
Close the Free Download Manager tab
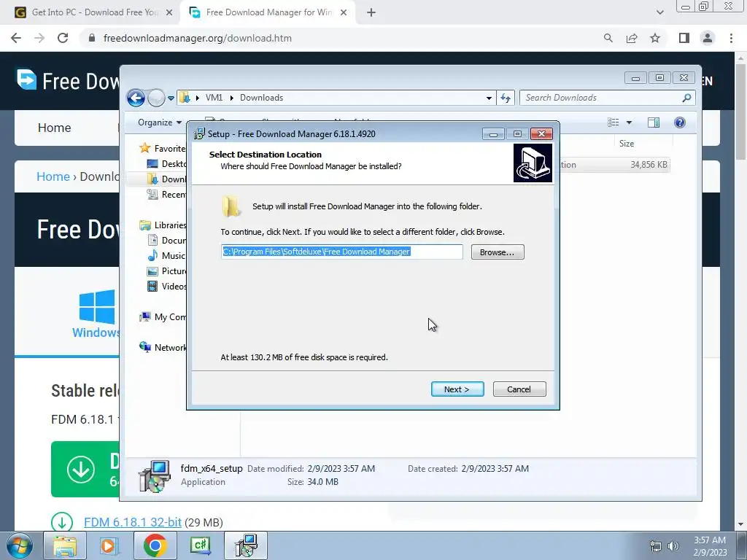(344, 12)
